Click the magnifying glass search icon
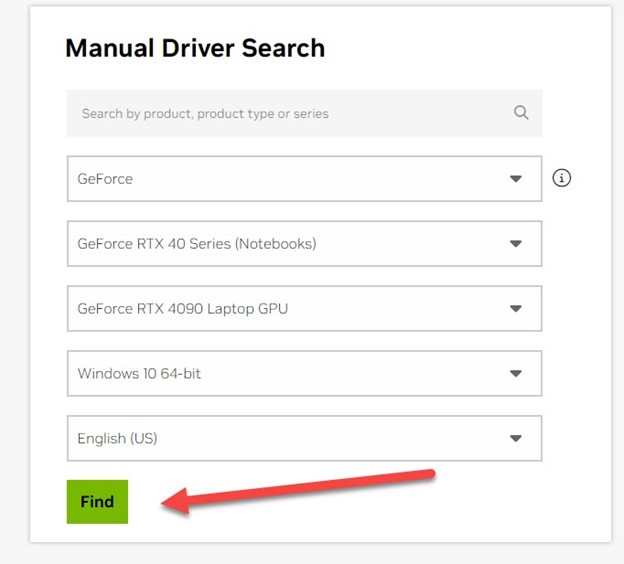The height and width of the screenshot is (564, 624). pos(521,113)
